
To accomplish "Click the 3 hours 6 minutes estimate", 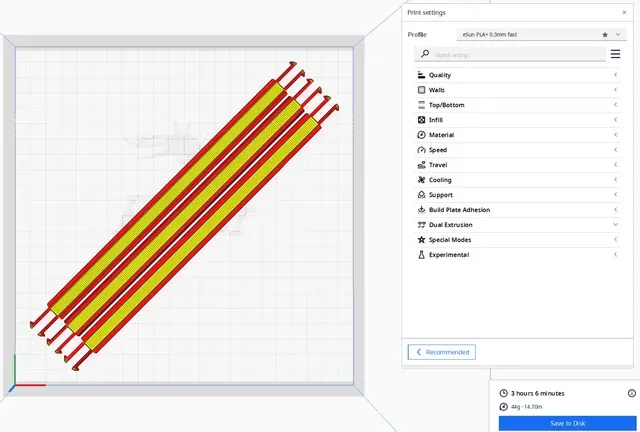I will pos(538,393).
